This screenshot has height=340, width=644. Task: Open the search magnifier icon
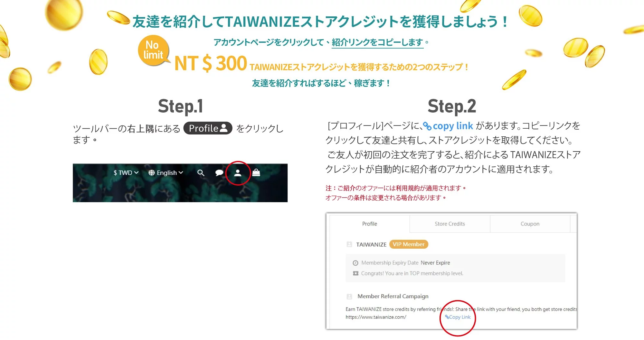[x=201, y=173]
